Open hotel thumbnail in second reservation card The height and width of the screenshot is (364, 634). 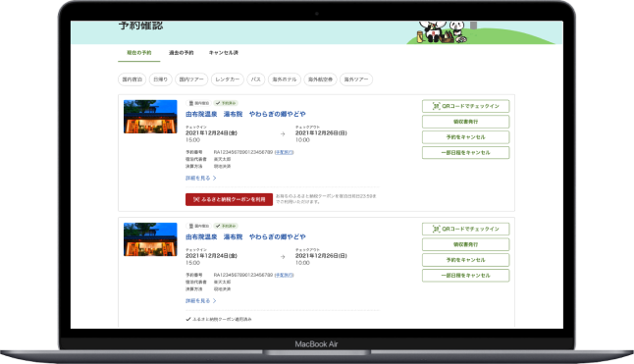pyautogui.click(x=150, y=239)
